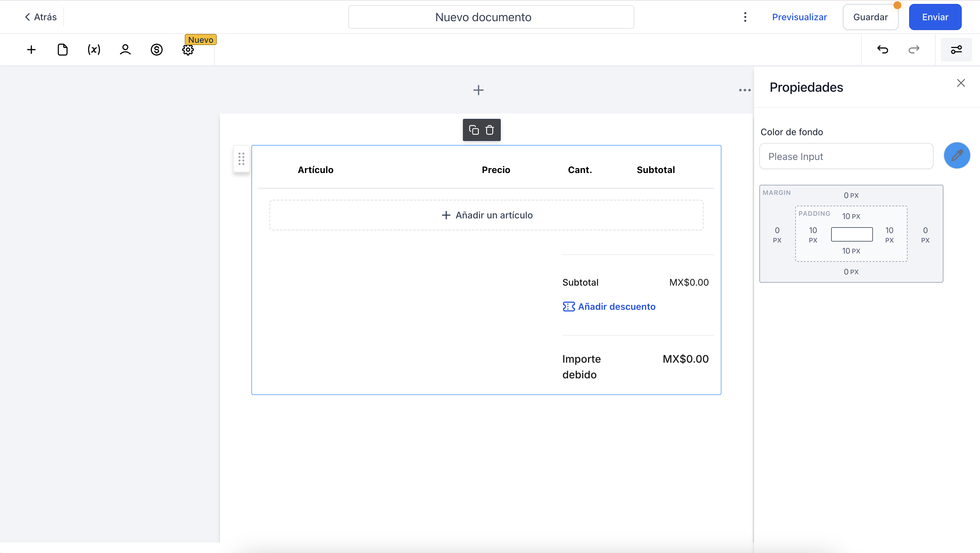This screenshot has height=553, width=980.
Task: Open the pages document icon
Action: point(62,50)
